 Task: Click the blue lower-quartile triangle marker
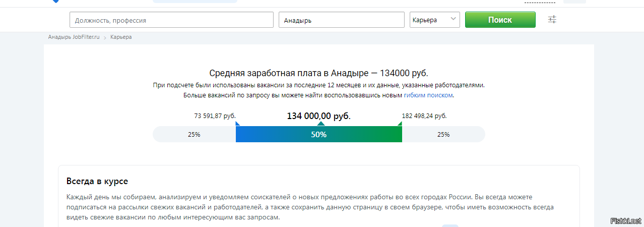[x=237, y=124]
